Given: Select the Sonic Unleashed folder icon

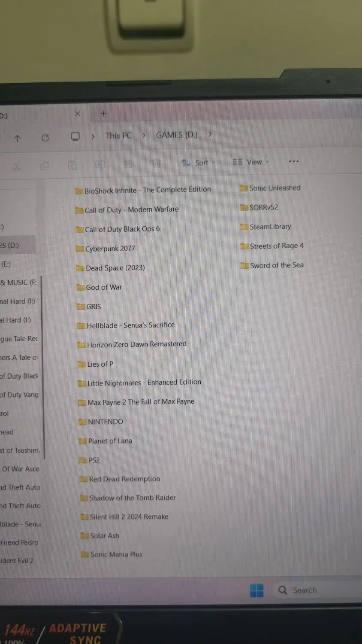Looking at the screenshot, I should [x=244, y=188].
